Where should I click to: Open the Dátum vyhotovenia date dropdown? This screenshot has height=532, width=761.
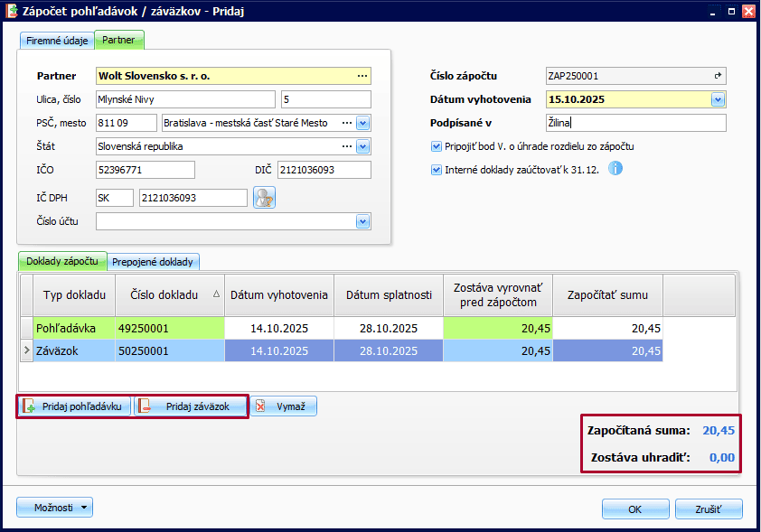point(719,99)
